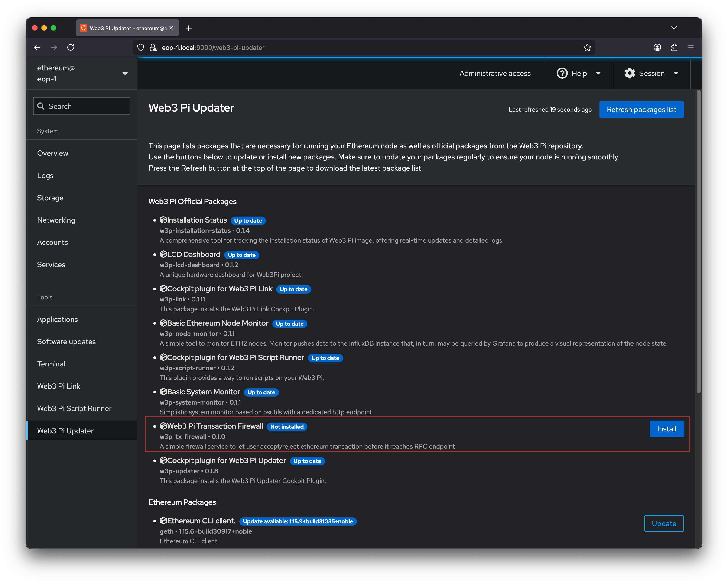
Task: Click the sidebar Search field
Action: point(82,106)
